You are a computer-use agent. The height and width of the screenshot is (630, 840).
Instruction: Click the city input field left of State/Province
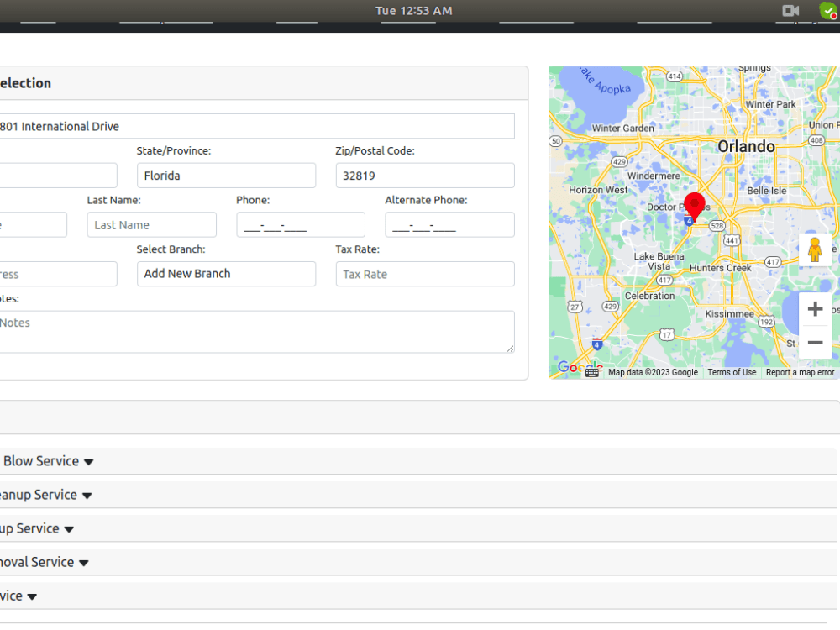click(57, 176)
